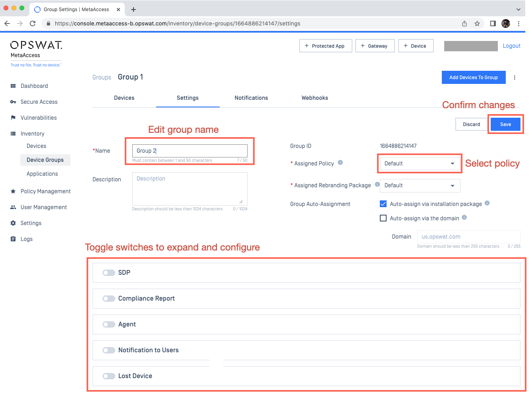Screen dimensions: 532x398
Task: Reload the page in the browser
Action: pyautogui.click(x=33, y=23)
